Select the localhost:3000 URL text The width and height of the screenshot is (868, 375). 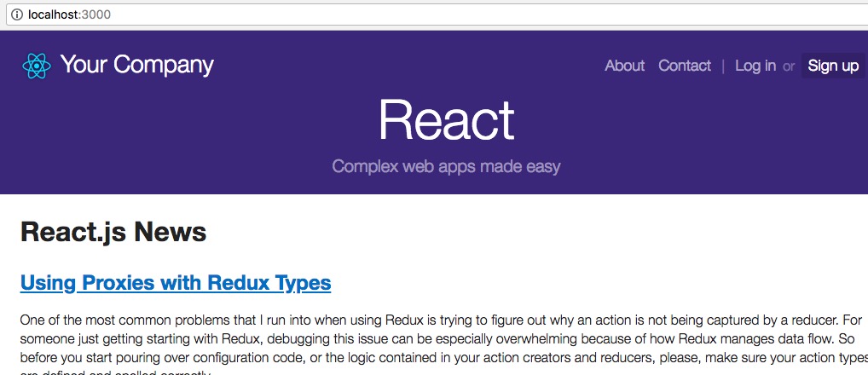click(69, 14)
